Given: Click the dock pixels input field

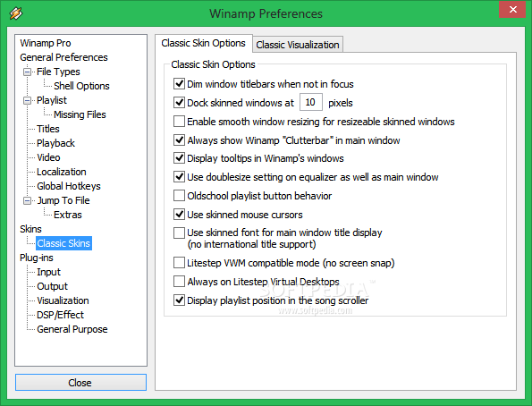Looking at the screenshot, I should pos(311,102).
